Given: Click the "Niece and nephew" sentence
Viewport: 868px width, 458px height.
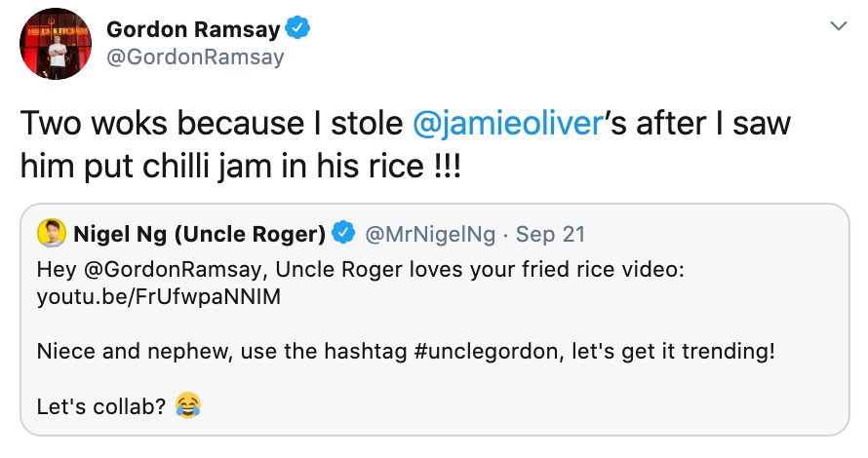Looking at the screenshot, I should click(x=119, y=350).
